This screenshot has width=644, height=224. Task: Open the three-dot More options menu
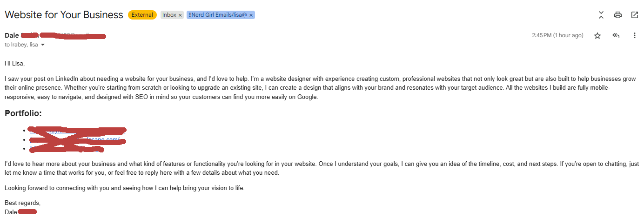click(635, 36)
